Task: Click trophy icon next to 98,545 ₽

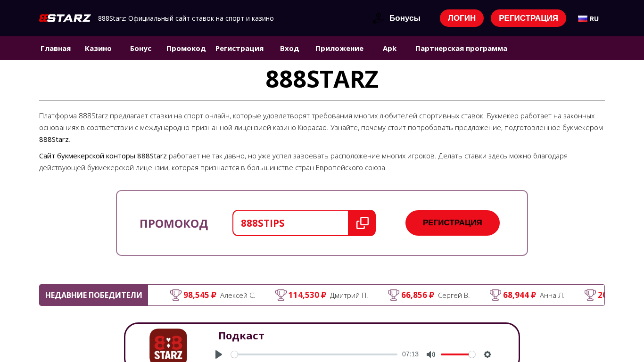Action: tap(176, 295)
